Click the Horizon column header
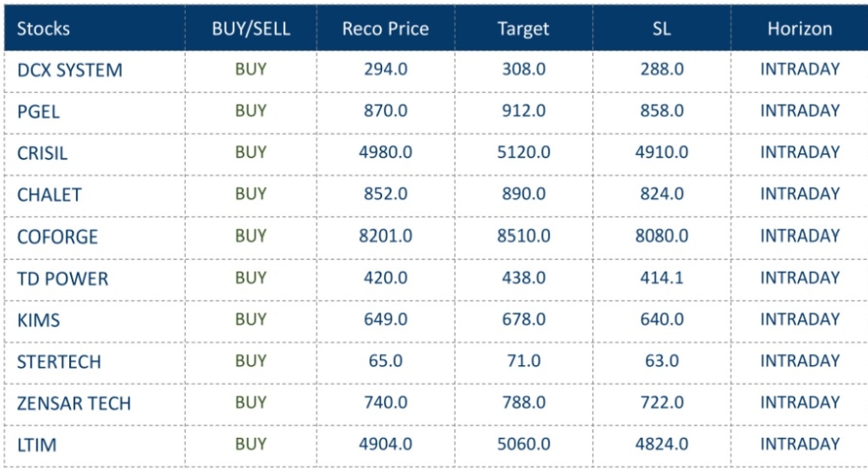The height and width of the screenshot is (469, 868). (800, 29)
